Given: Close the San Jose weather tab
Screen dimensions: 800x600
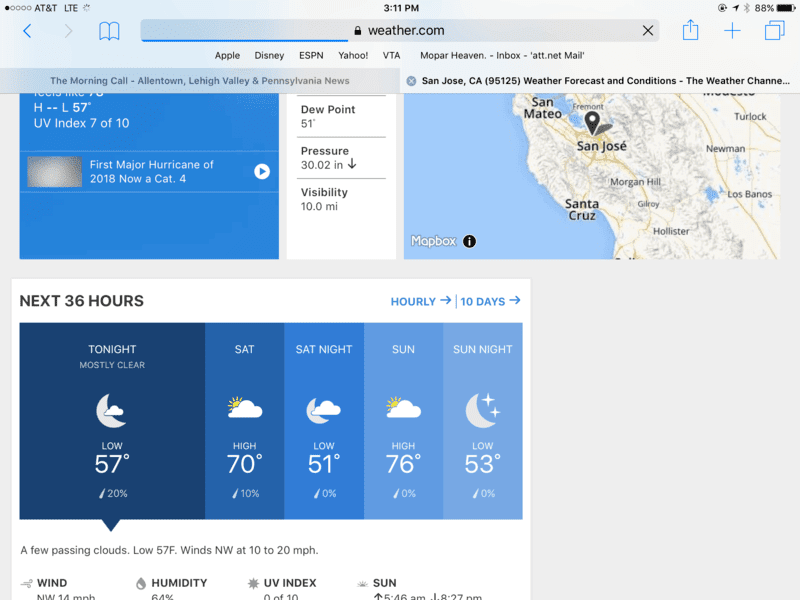Looking at the screenshot, I should [411, 81].
